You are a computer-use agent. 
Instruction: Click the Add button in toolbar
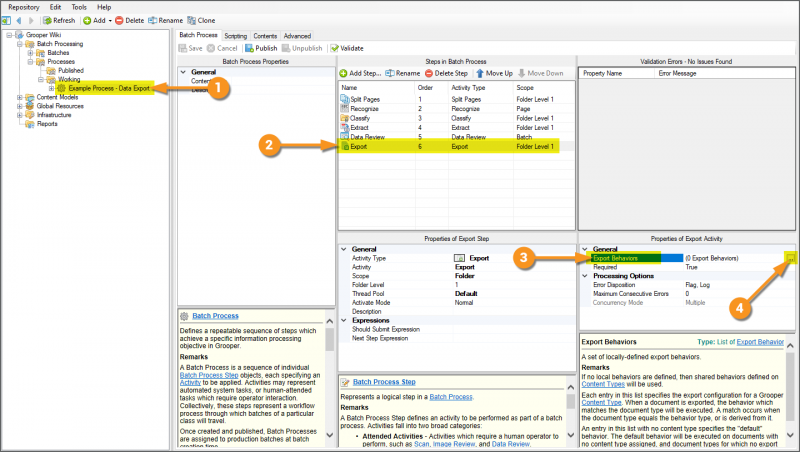tap(94, 20)
